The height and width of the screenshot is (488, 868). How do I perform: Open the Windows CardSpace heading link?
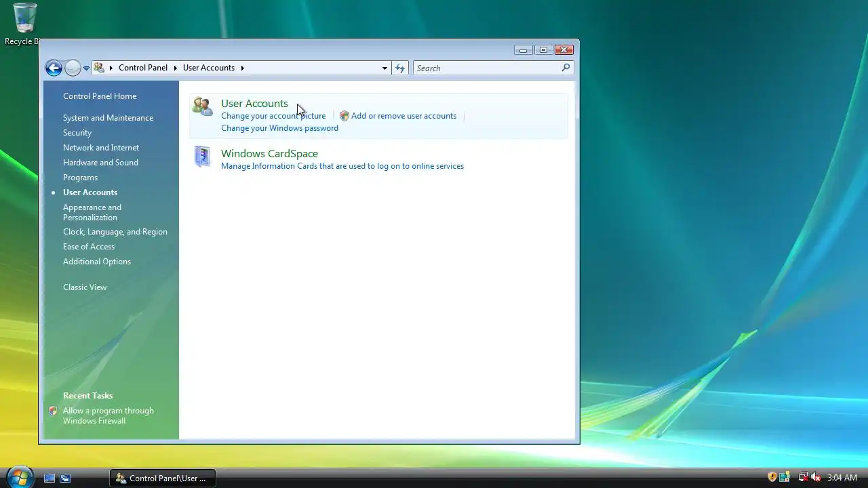[x=269, y=153]
